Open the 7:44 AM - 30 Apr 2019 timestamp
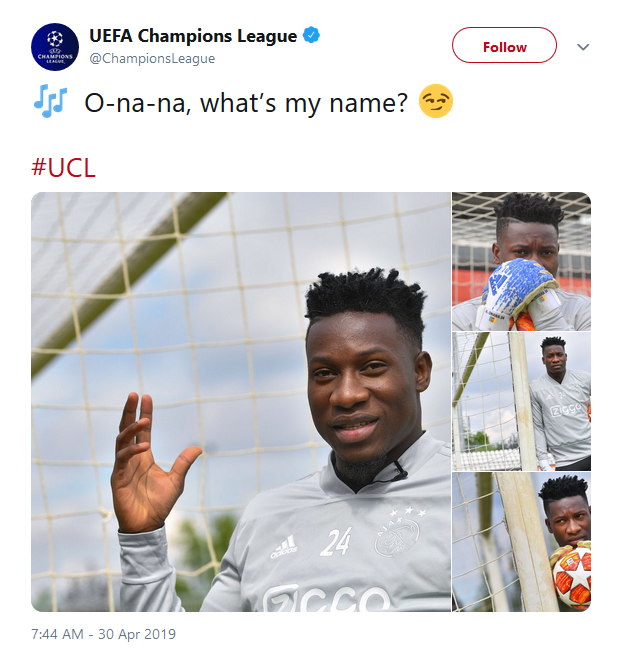The width and height of the screenshot is (617, 650). [x=104, y=634]
